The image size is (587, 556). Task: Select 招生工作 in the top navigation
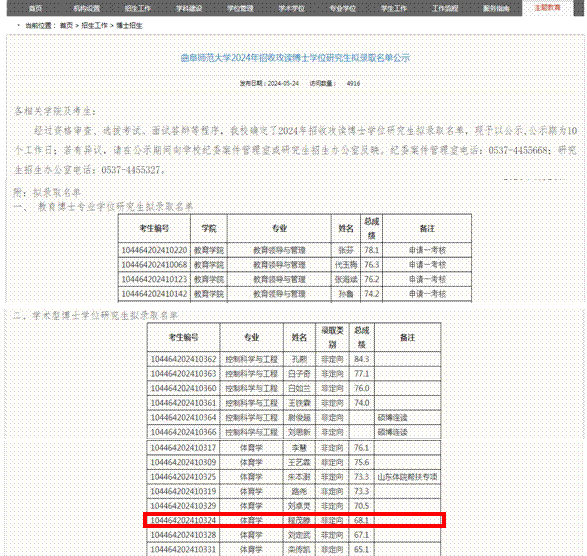(138, 8)
